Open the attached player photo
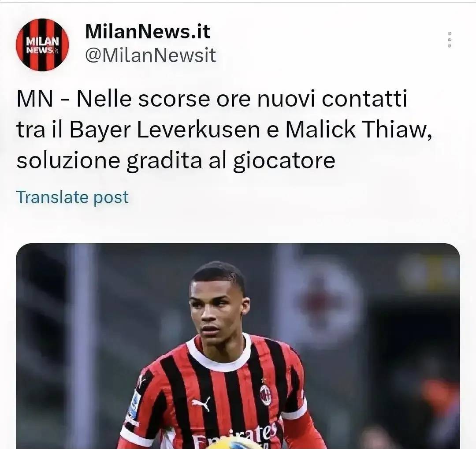Screen dimensions: 476x449 point(238,346)
